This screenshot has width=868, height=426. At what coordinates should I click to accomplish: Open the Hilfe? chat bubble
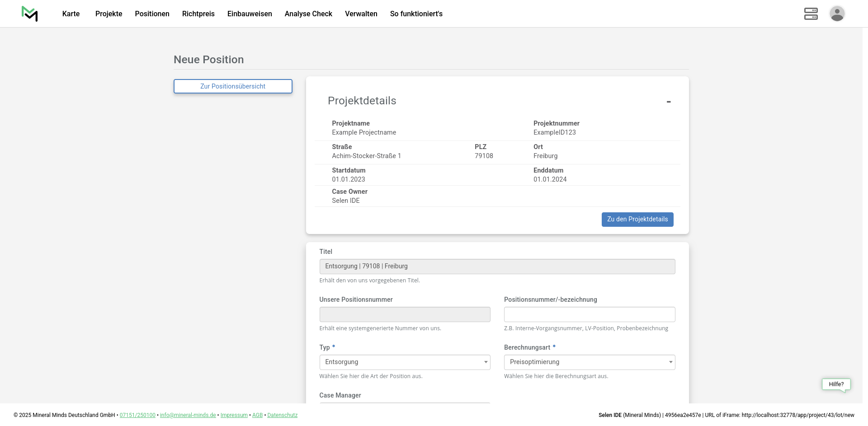836,384
